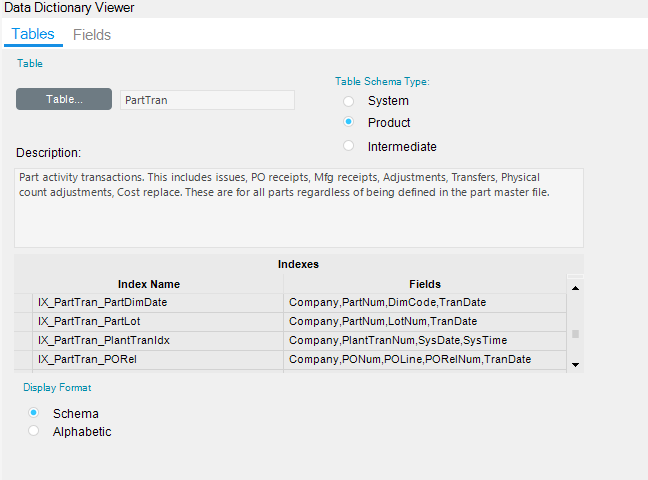Click the indexes scrollbar thumb
648x480 pixels.
click(x=575, y=334)
